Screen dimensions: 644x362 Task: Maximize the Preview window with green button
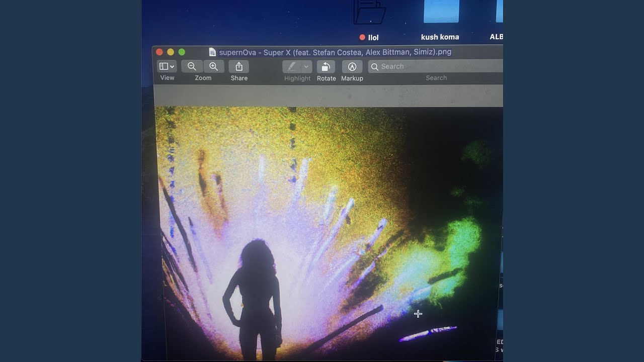coord(182,52)
